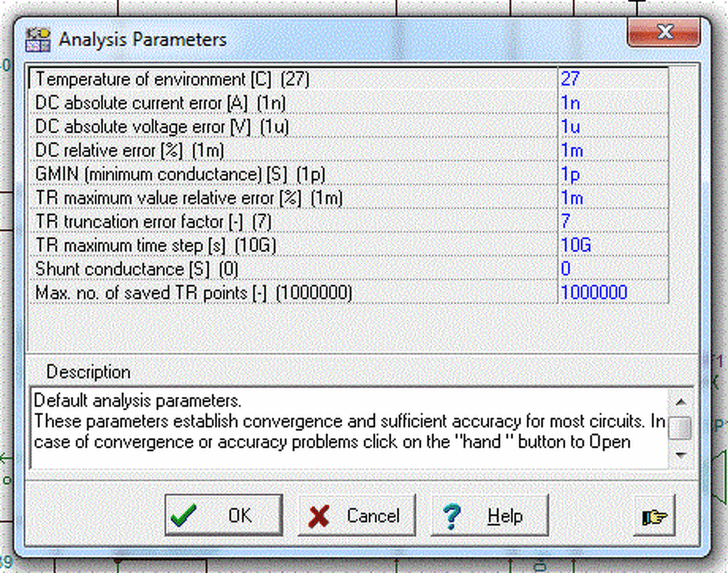This screenshot has height=573, width=728.
Task: Edit DC absolute current error value 1n
Action: [x=613, y=103]
